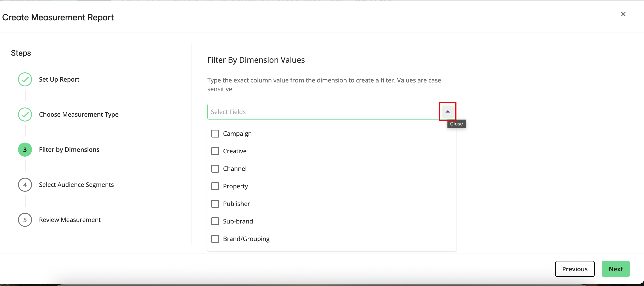Click the highlighted collapse arrow icon
Image resolution: width=644 pixels, height=286 pixels.
(x=447, y=111)
